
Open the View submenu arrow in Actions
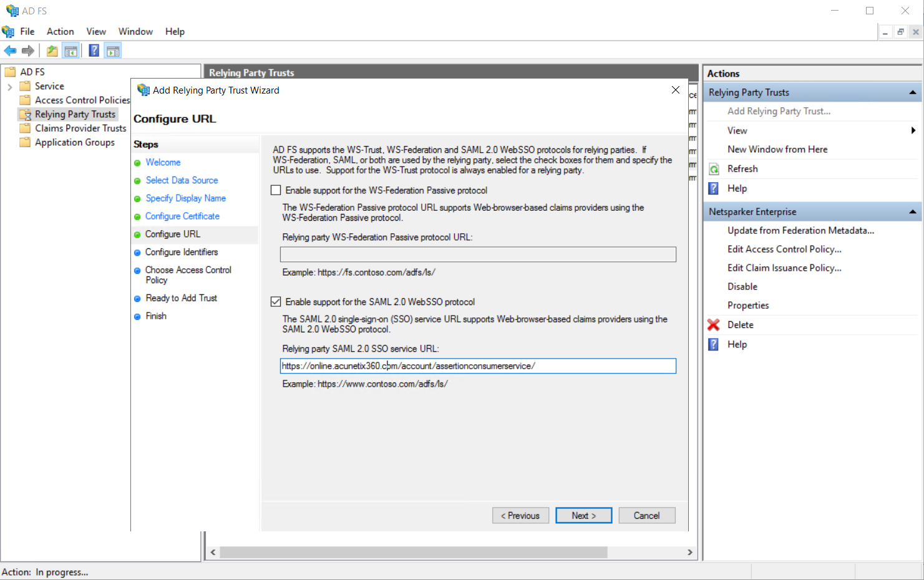click(x=913, y=130)
